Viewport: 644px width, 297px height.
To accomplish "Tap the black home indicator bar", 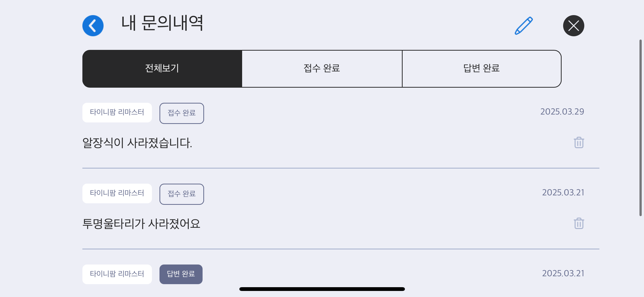I will (322, 289).
